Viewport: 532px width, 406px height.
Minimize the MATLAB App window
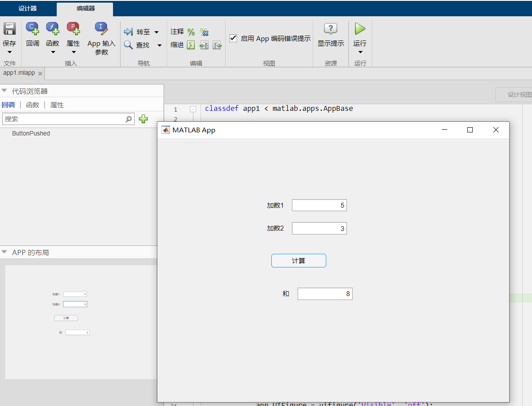(445, 130)
